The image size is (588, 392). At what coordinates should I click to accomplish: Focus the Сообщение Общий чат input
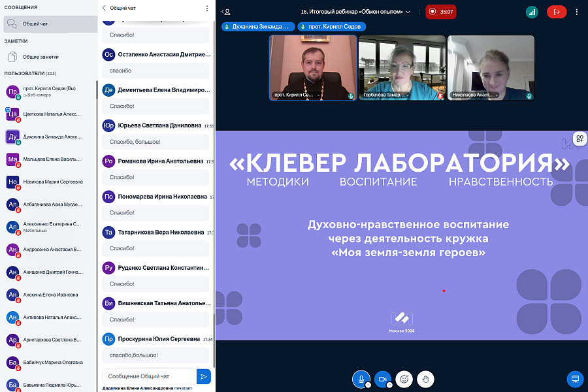click(x=149, y=376)
